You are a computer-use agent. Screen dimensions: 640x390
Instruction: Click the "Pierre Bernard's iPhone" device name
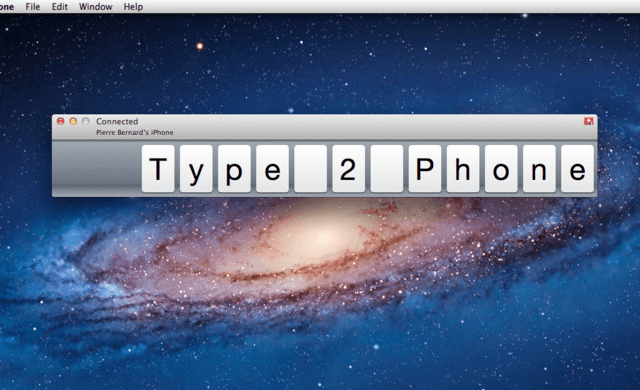click(x=135, y=133)
